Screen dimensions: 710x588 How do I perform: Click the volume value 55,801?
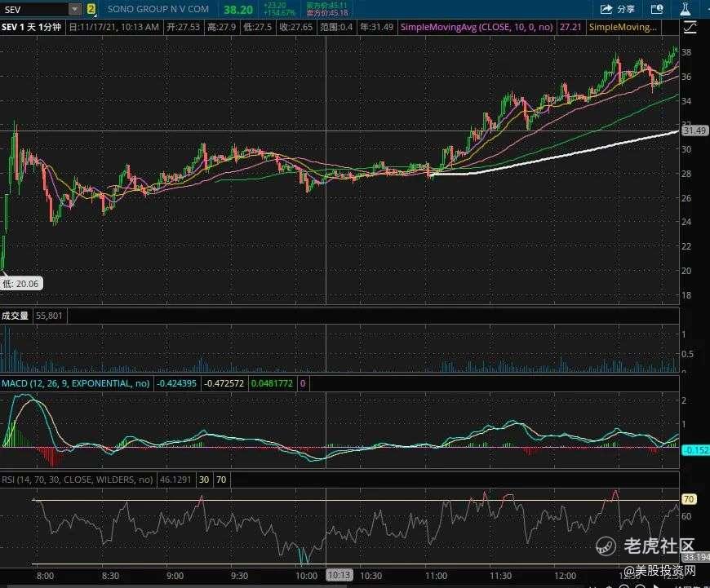[49, 316]
